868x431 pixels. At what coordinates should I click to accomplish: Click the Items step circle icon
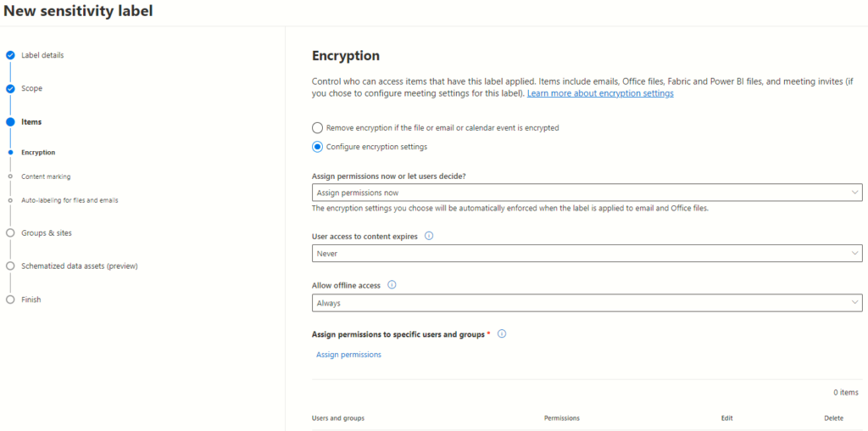coord(10,122)
